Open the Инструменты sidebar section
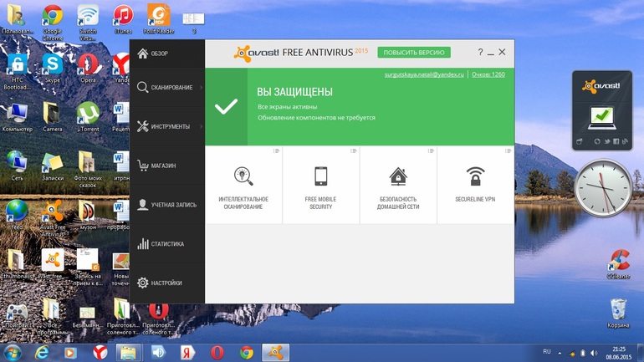The width and height of the screenshot is (644, 362). point(166,126)
